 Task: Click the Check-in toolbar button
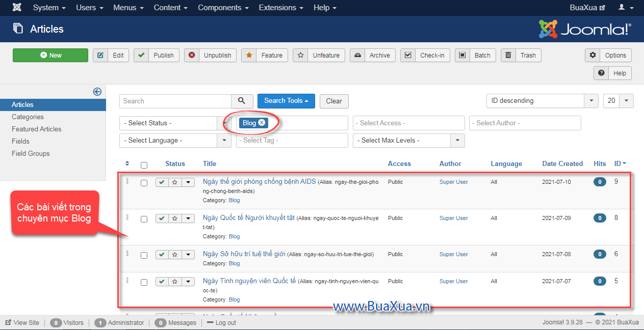[425, 56]
